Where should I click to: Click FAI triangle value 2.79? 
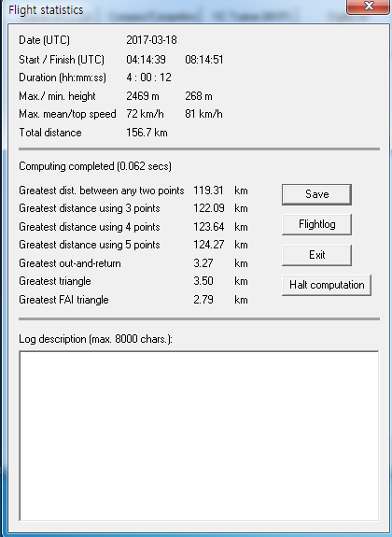click(203, 300)
